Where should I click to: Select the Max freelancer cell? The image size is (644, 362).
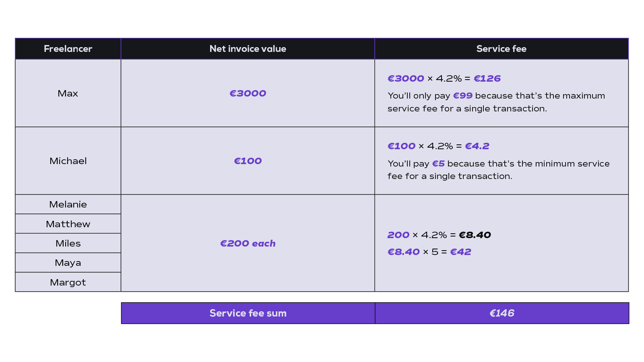coord(68,93)
